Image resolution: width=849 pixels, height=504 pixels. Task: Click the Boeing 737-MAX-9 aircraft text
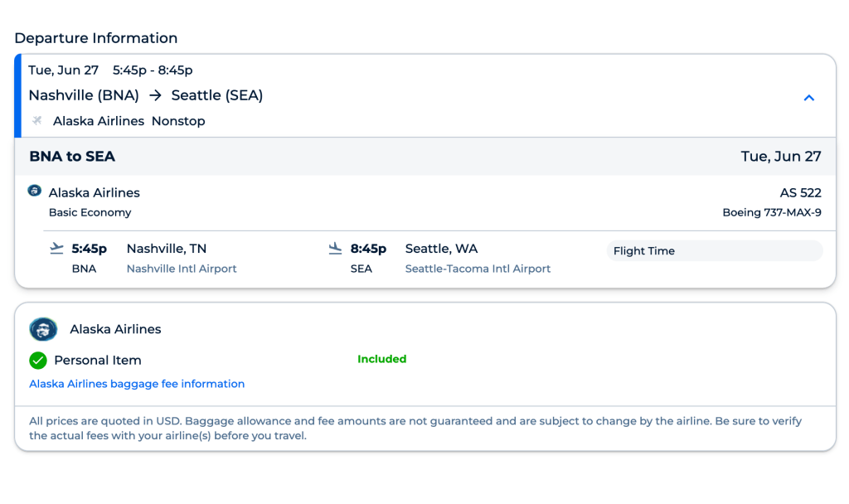tap(772, 212)
